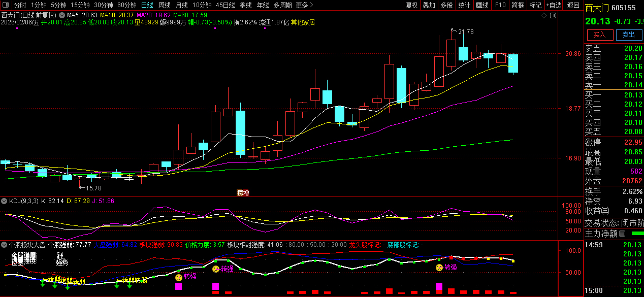The image size is (644, 297).
Task: Toggle the right panel icon above chart
Action: (552, 16)
